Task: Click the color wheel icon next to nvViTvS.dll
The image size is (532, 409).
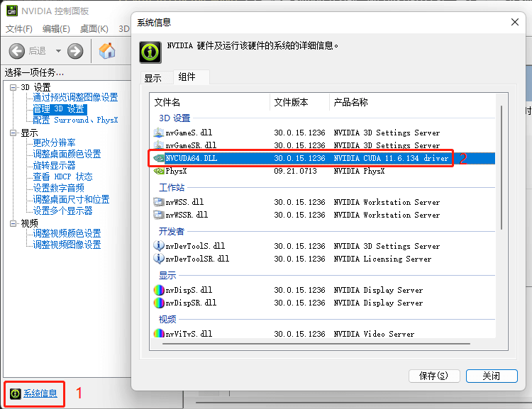Action: coord(159,333)
